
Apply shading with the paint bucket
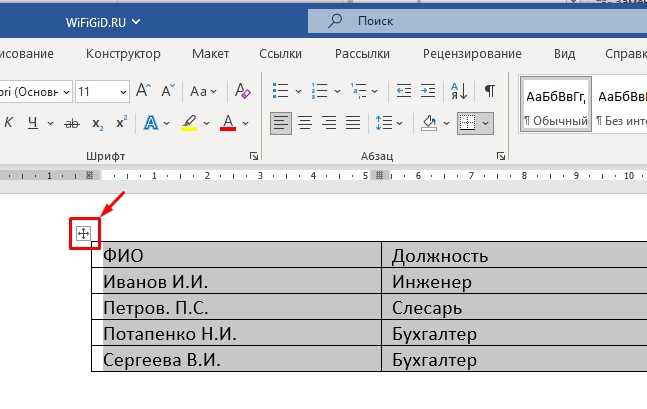click(429, 123)
